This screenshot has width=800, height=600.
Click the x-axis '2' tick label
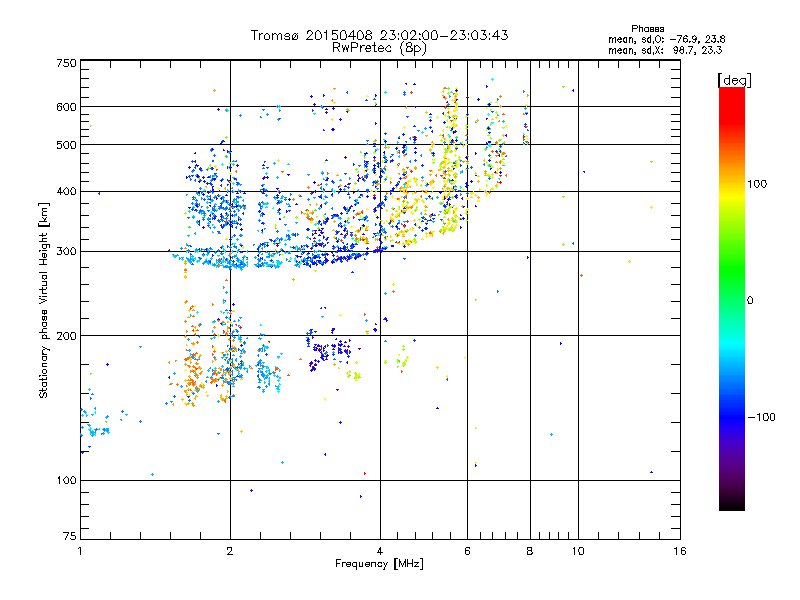[230, 551]
